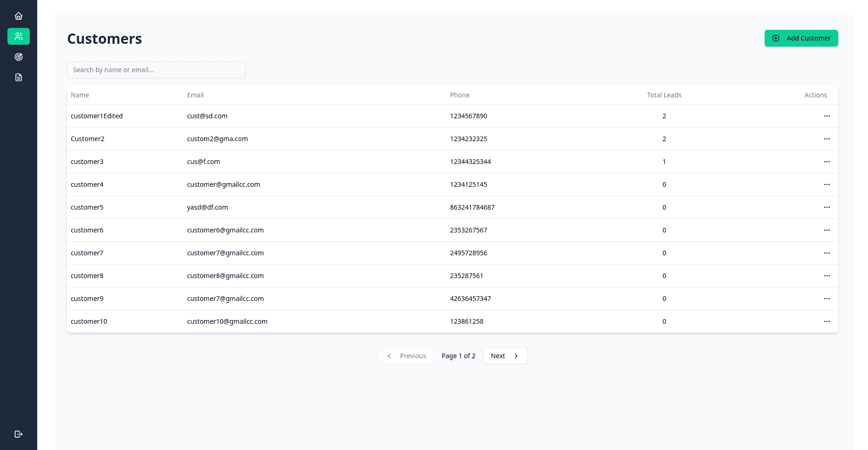Click the Previous page button

[405, 356]
